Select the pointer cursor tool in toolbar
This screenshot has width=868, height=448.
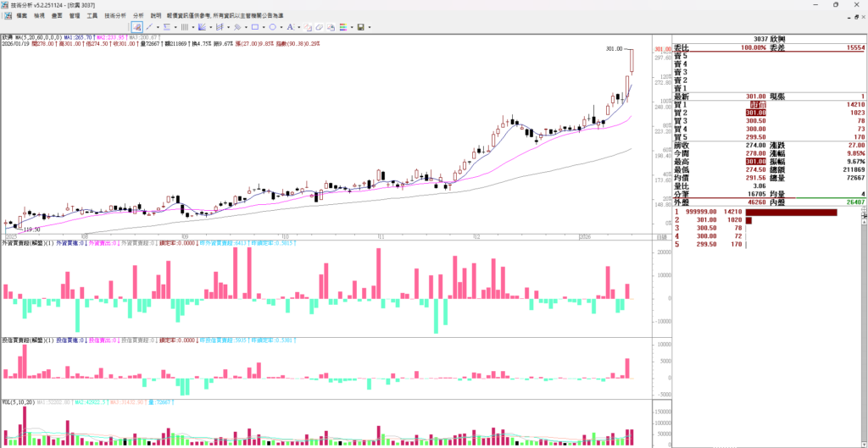coord(137,27)
